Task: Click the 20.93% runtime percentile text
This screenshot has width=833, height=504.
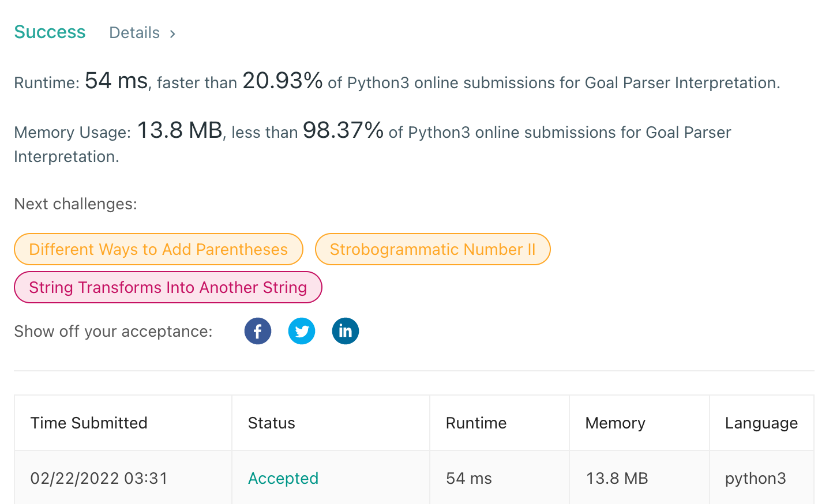Action: pyautogui.click(x=282, y=81)
